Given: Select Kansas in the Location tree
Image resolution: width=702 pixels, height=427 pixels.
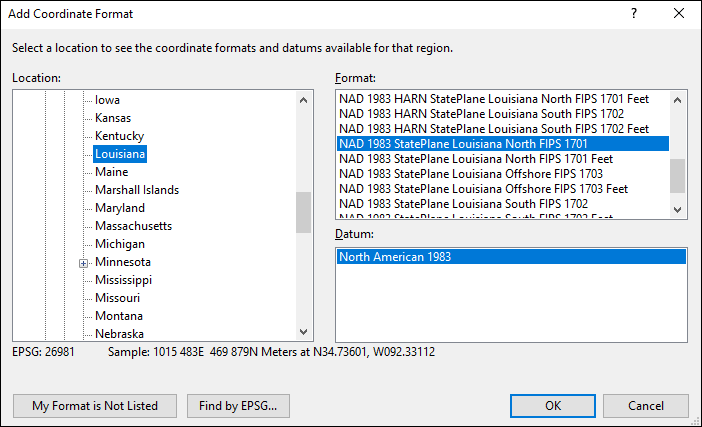Looking at the screenshot, I should coord(113,118).
